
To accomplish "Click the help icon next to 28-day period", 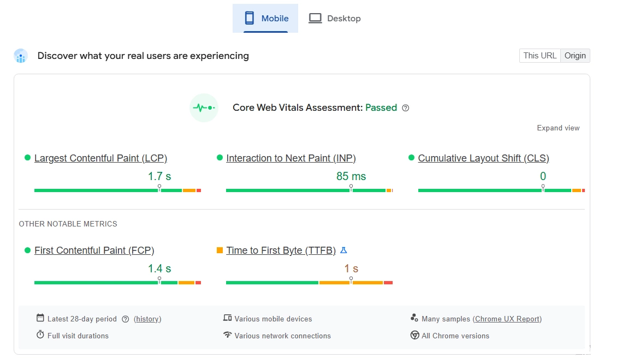I will coord(125,319).
